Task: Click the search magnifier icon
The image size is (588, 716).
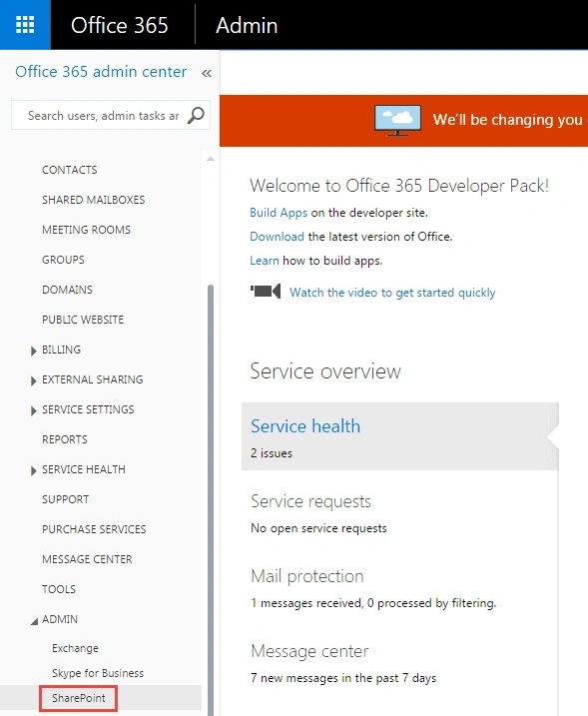Action: [196, 115]
